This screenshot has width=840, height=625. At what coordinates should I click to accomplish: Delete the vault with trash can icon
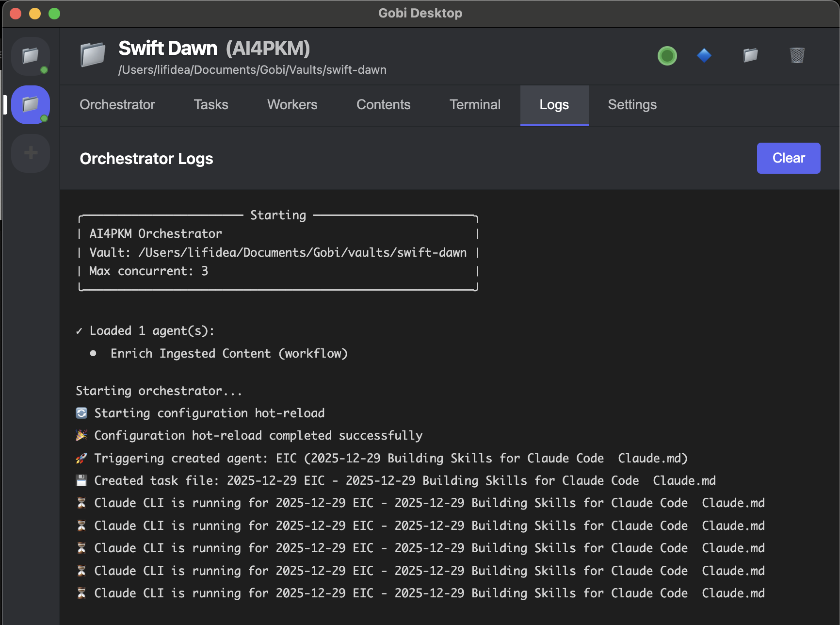pos(797,55)
